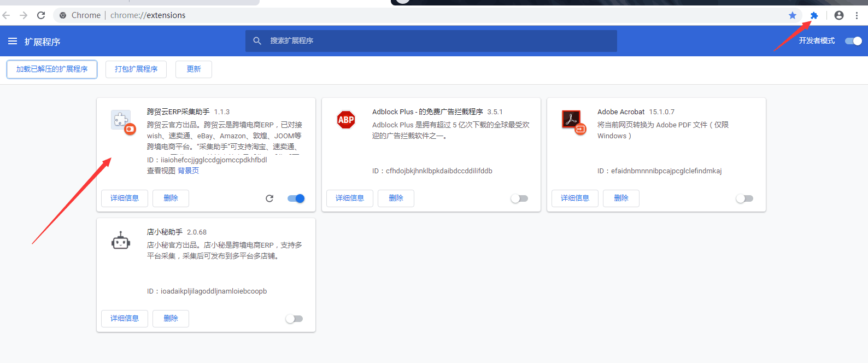This screenshot has width=868, height=363.
Task: Click the version 1.1.3 text
Action: pos(222,112)
